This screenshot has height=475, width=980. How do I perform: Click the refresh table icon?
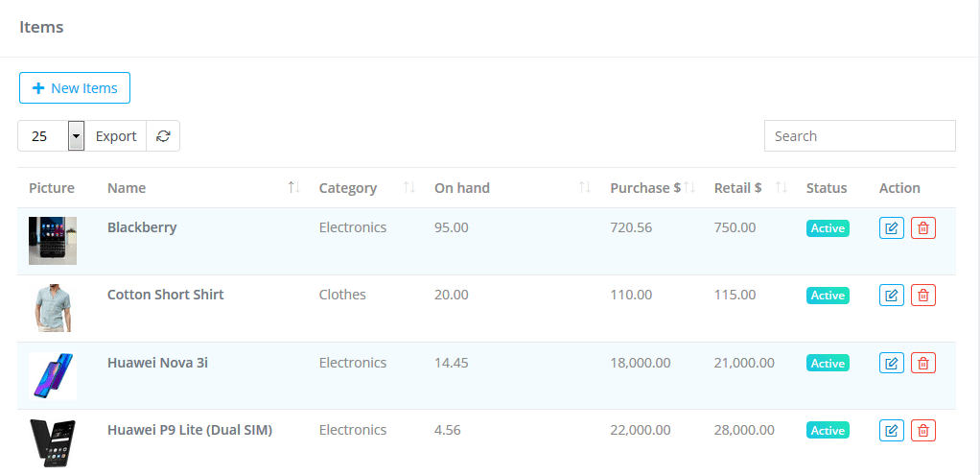click(163, 136)
